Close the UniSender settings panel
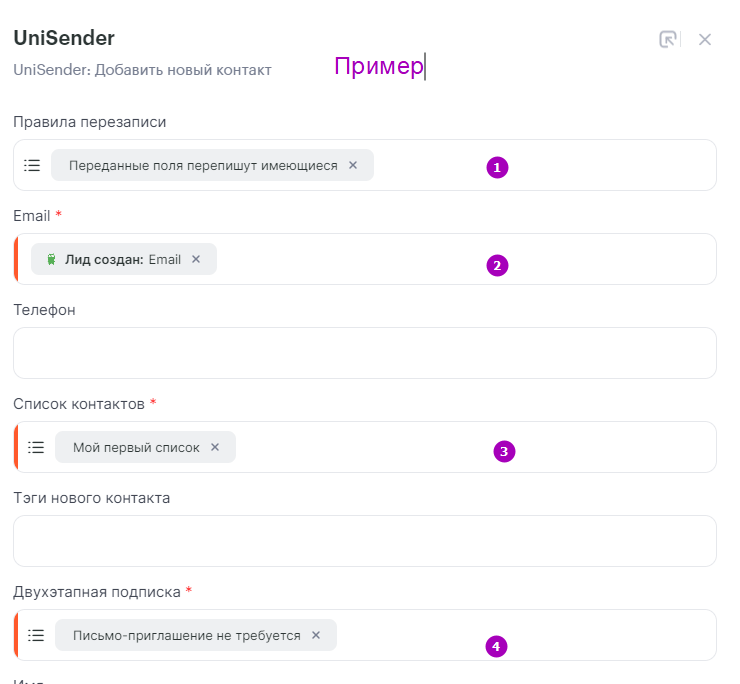The width and height of the screenshot is (740, 684). (x=705, y=40)
